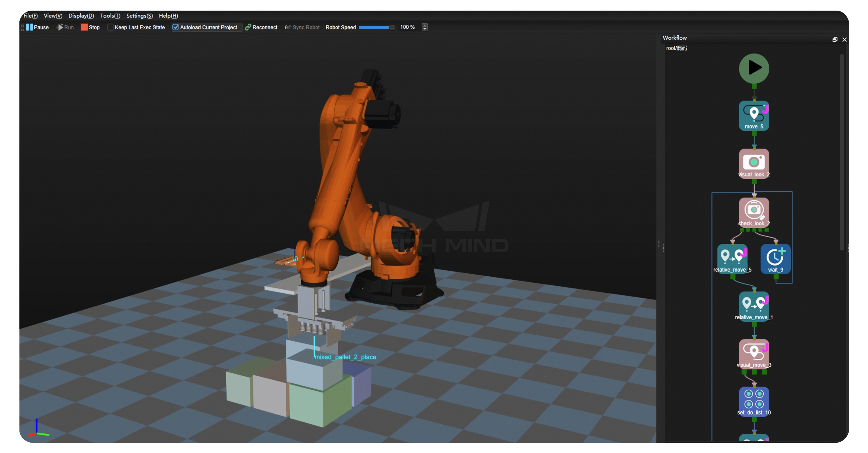Select the set_do_list_10 node

point(754,401)
